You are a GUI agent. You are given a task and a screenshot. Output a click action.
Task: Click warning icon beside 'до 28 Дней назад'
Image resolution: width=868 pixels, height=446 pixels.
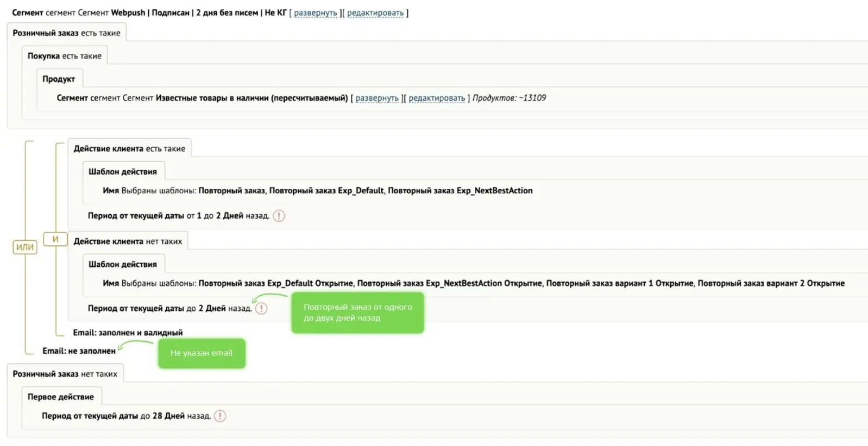pos(220,416)
